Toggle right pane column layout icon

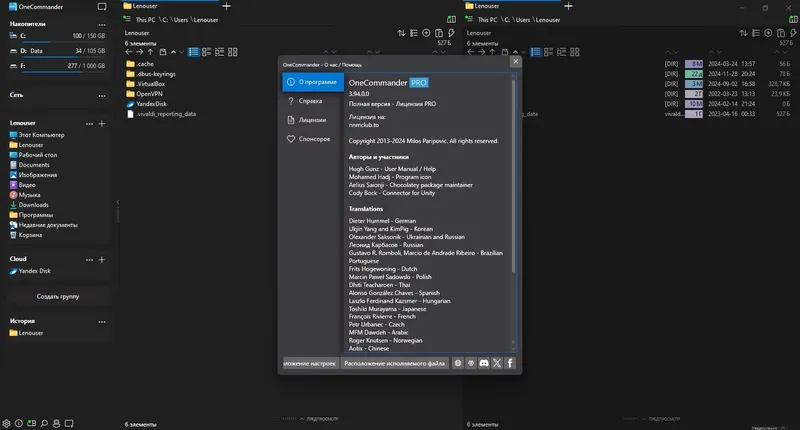pos(793,19)
